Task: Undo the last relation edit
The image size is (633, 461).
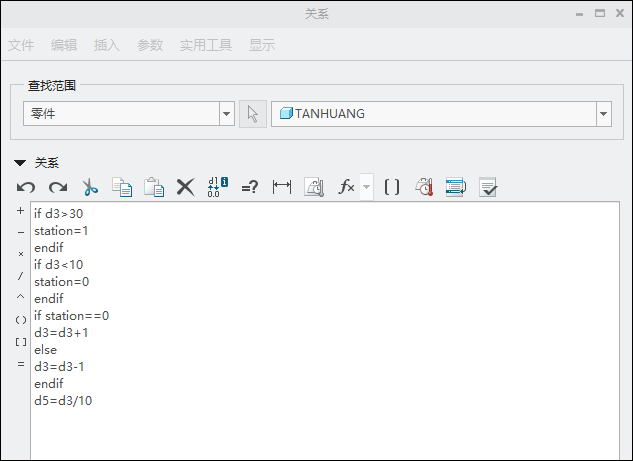Action: pos(26,187)
